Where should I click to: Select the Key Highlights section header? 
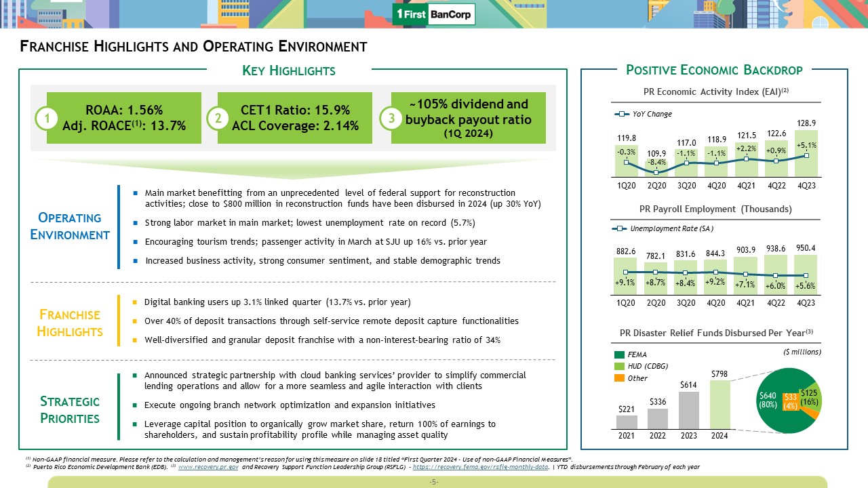[289, 70]
